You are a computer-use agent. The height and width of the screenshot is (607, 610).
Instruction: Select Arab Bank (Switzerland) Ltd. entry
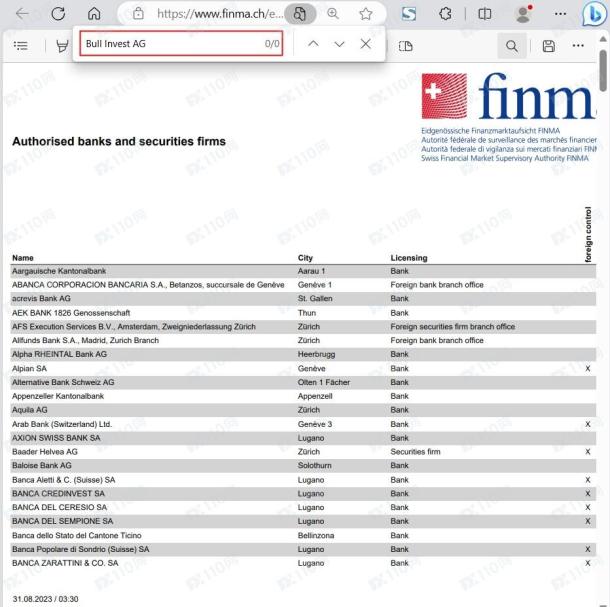(x=62, y=424)
